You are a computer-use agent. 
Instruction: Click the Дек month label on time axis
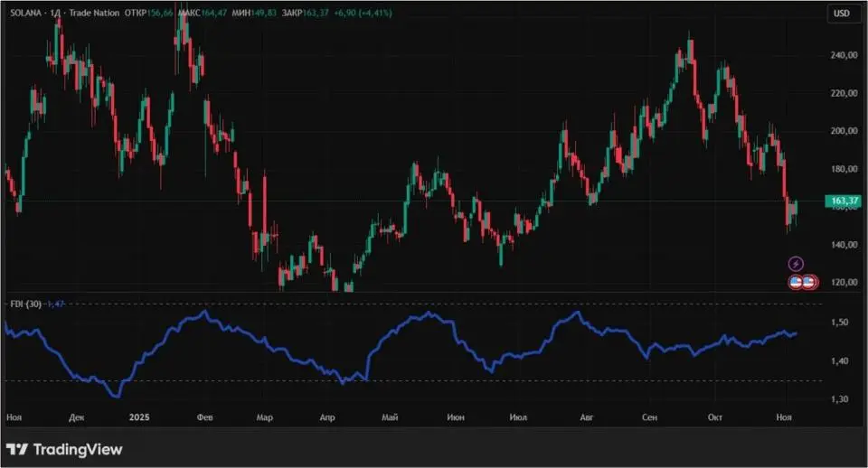coord(76,417)
